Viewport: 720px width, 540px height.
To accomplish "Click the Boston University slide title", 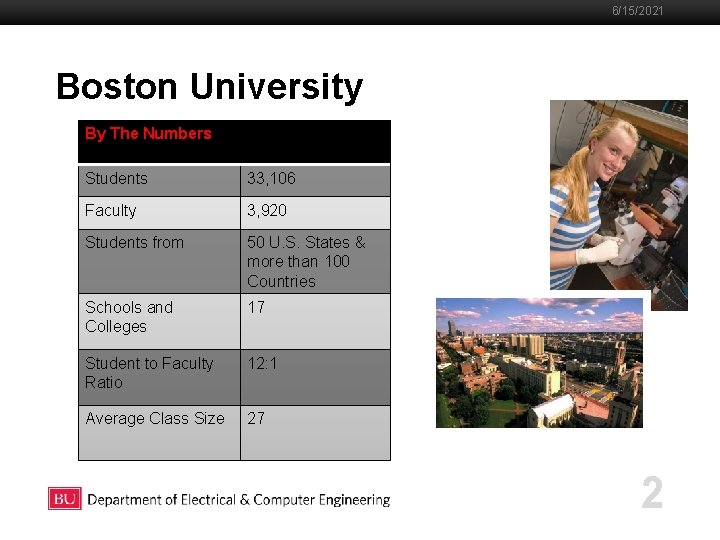I will (x=209, y=87).
